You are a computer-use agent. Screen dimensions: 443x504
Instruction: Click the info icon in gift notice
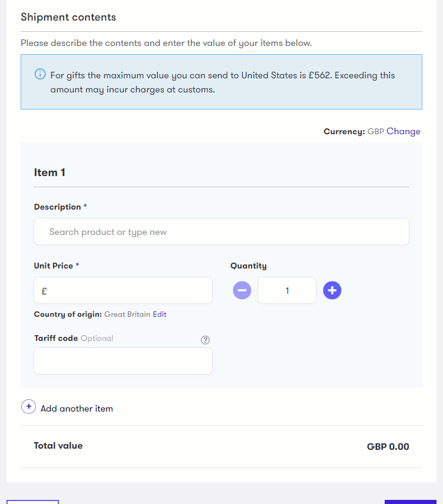click(40, 75)
